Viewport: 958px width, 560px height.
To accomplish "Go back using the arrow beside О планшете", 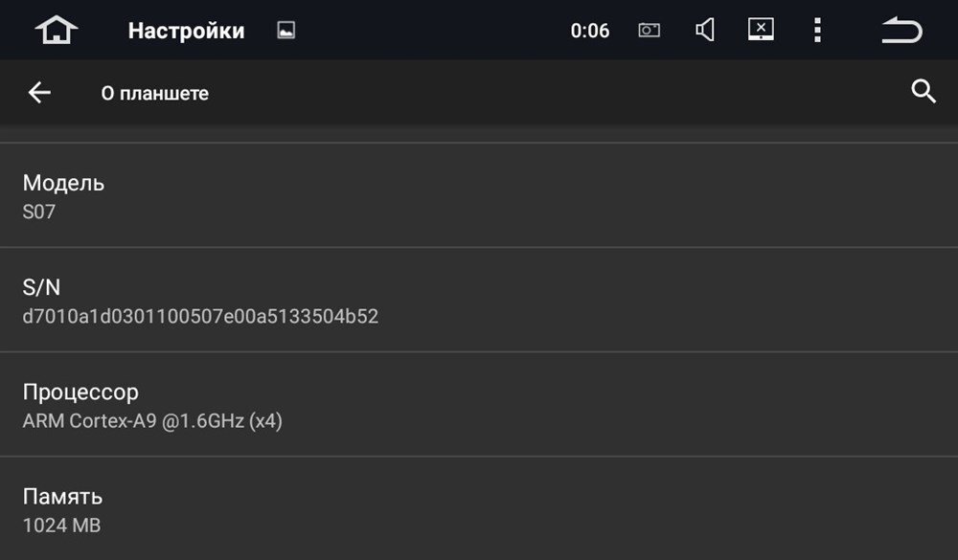I will click(x=39, y=93).
